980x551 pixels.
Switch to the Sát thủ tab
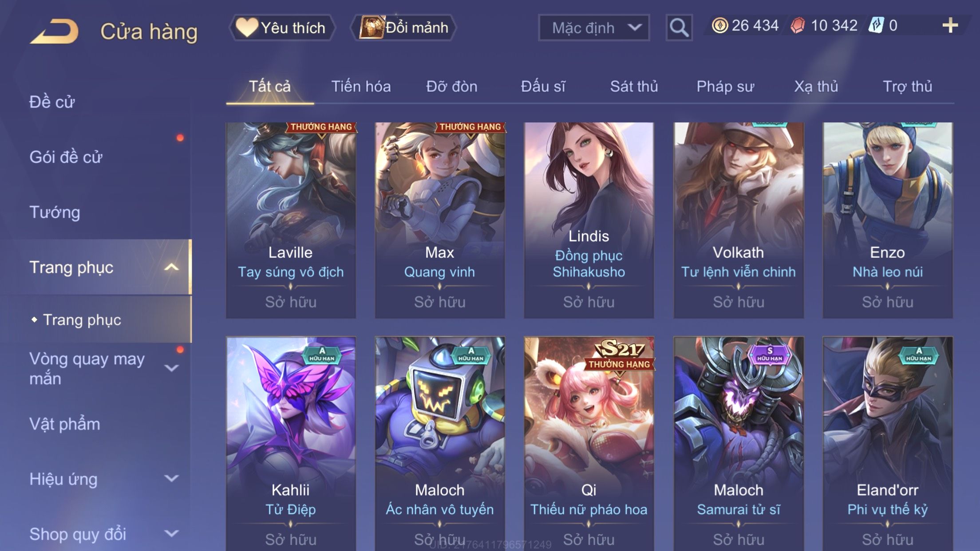634,86
